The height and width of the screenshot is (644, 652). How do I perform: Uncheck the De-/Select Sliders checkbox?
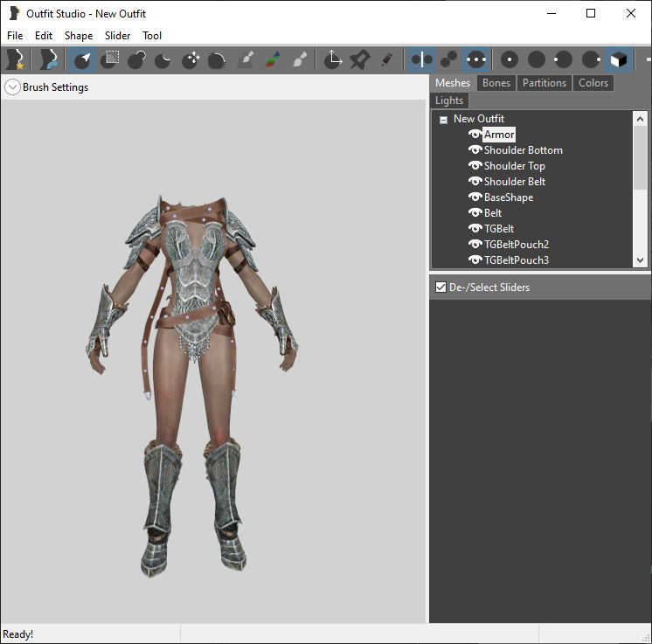440,287
